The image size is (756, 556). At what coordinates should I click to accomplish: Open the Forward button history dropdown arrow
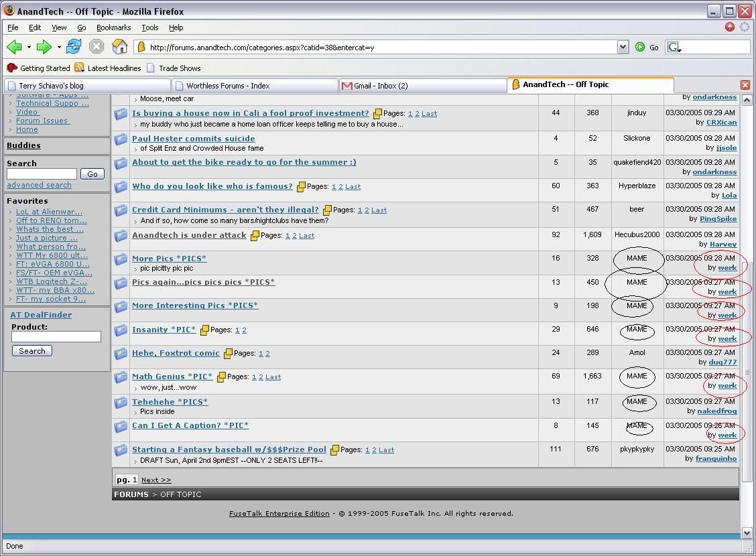coord(59,47)
